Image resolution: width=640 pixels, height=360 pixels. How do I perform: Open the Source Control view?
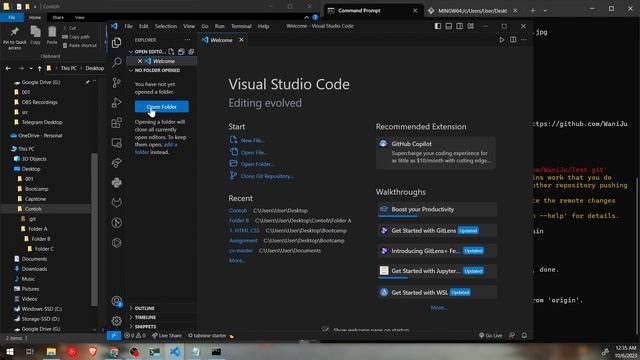point(117,82)
